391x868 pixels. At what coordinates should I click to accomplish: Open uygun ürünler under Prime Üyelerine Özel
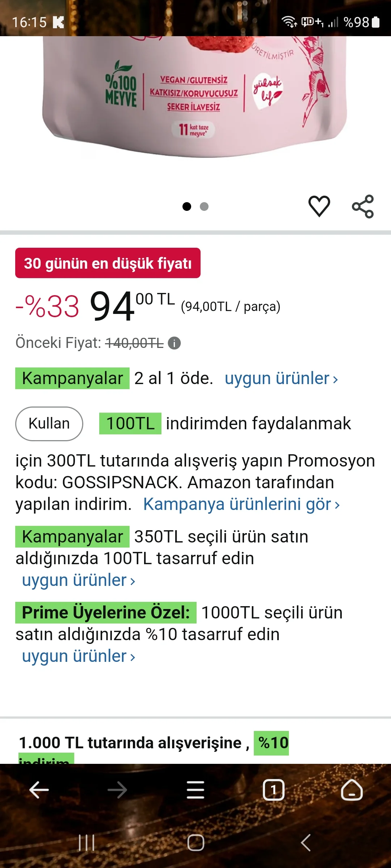[x=79, y=656]
